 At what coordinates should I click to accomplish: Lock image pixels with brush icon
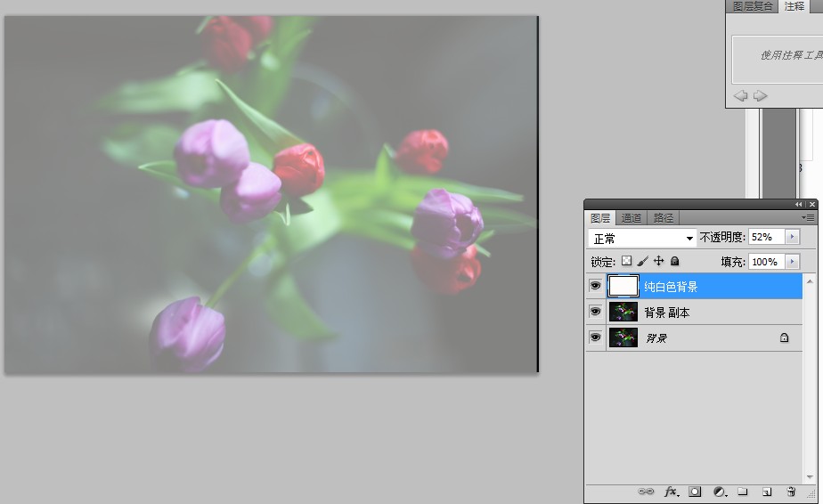643,261
